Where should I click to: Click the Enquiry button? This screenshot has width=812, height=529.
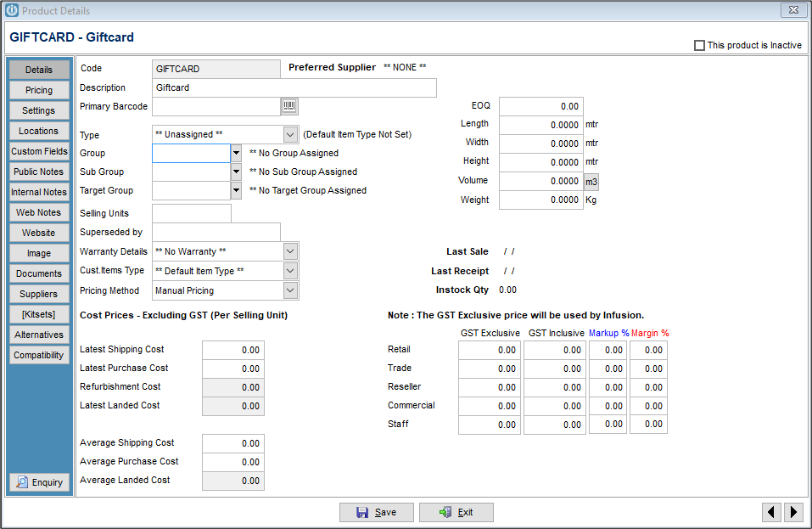[x=39, y=482]
